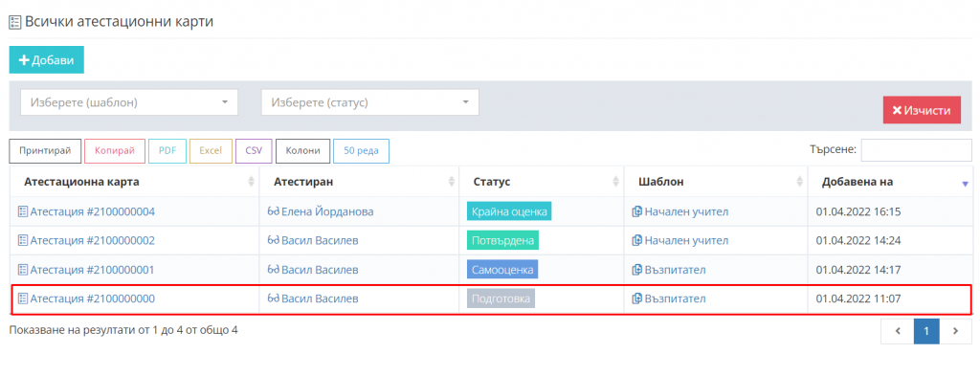Open the Изберете (шаблон) dropdown
Viewport: 980px width, 376px height.
coord(129,102)
